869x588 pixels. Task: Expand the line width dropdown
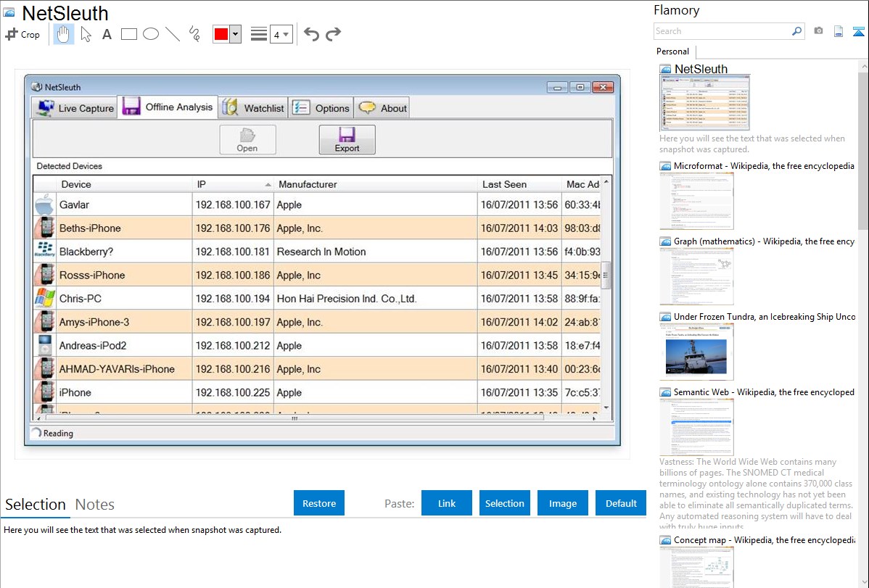click(281, 34)
